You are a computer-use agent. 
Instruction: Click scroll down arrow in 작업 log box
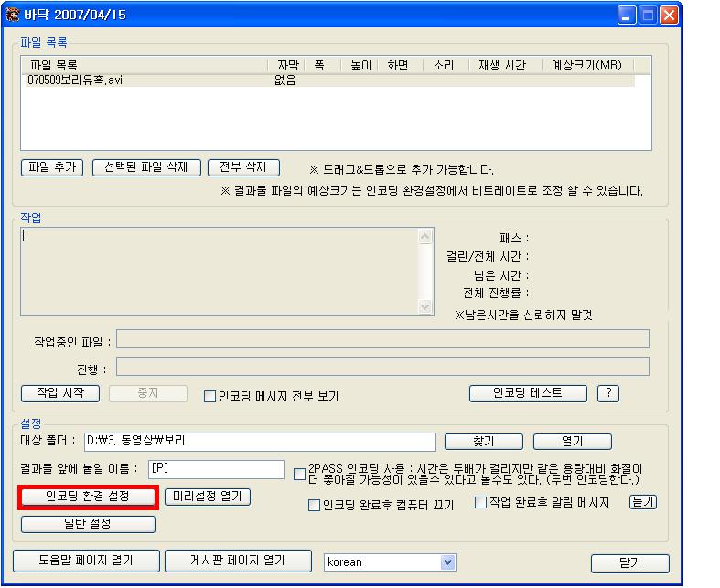(x=425, y=306)
